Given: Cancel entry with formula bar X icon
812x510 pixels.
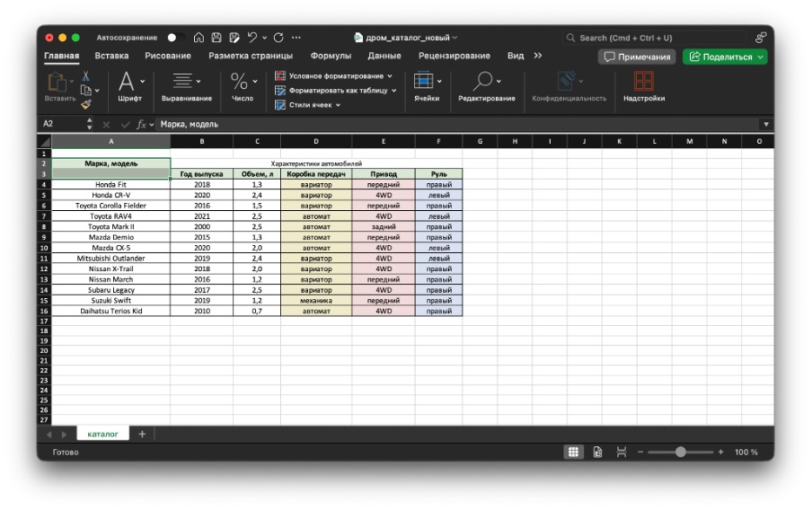Looking at the screenshot, I should click(x=106, y=124).
